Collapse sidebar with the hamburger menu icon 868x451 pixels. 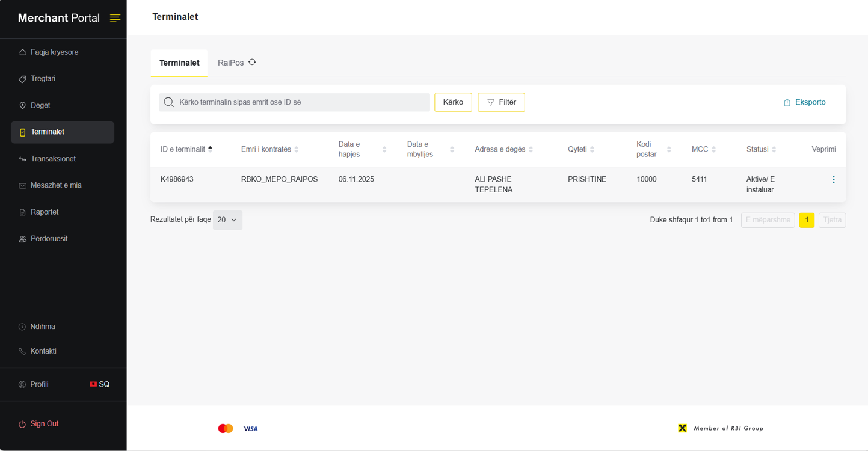[115, 19]
